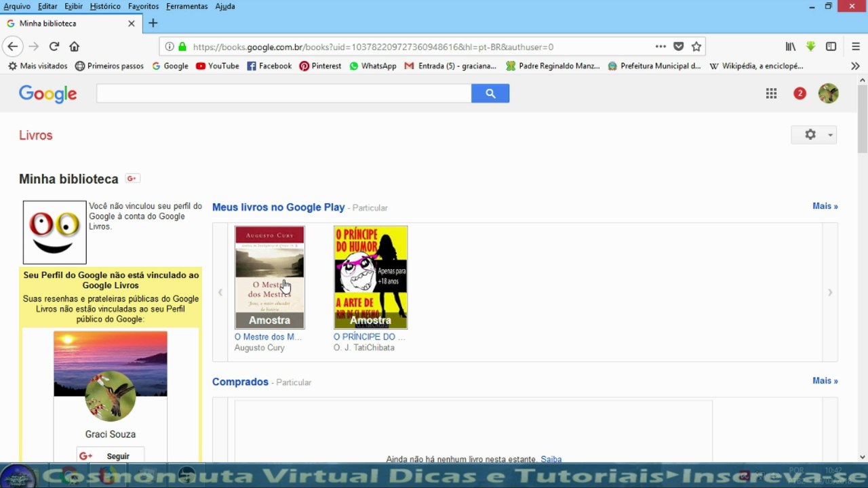Open the Primeiros passos bookmark
Viewport: 868px width, 488px height.
pos(109,66)
